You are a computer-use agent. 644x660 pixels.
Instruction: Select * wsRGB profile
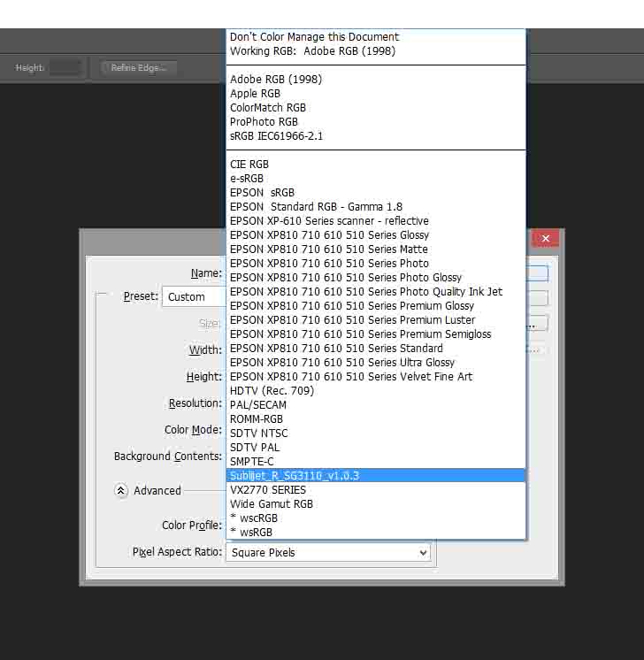coord(376,532)
